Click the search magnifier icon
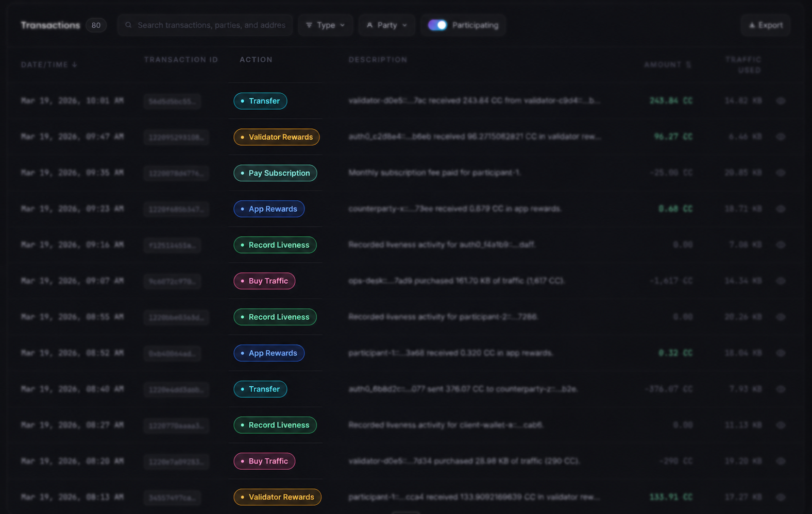812x514 pixels. (x=128, y=25)
